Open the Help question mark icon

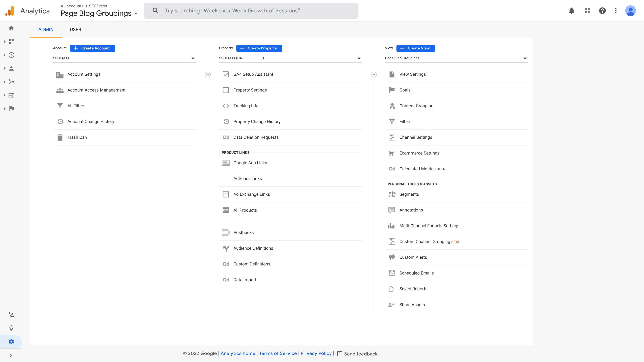coord(602,11)
